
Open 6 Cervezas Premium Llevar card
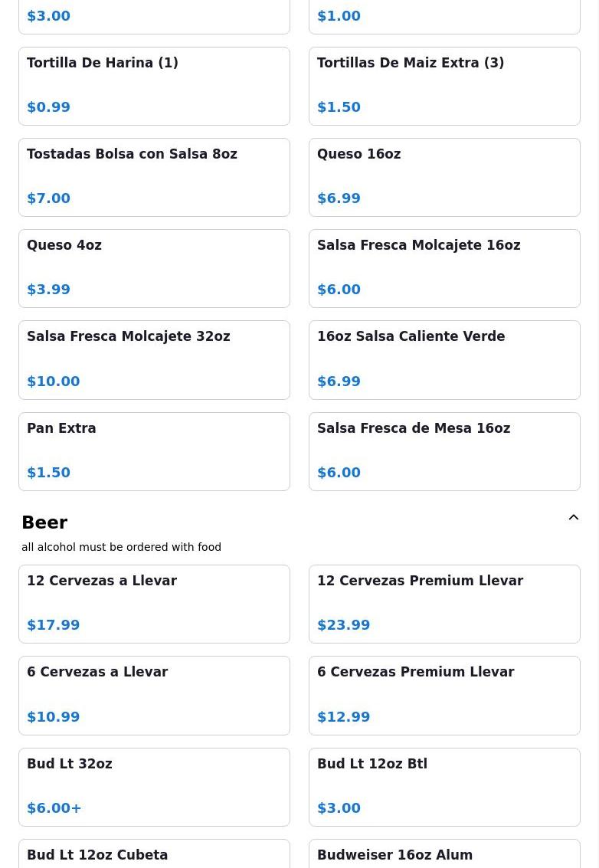tap(444, 696)
